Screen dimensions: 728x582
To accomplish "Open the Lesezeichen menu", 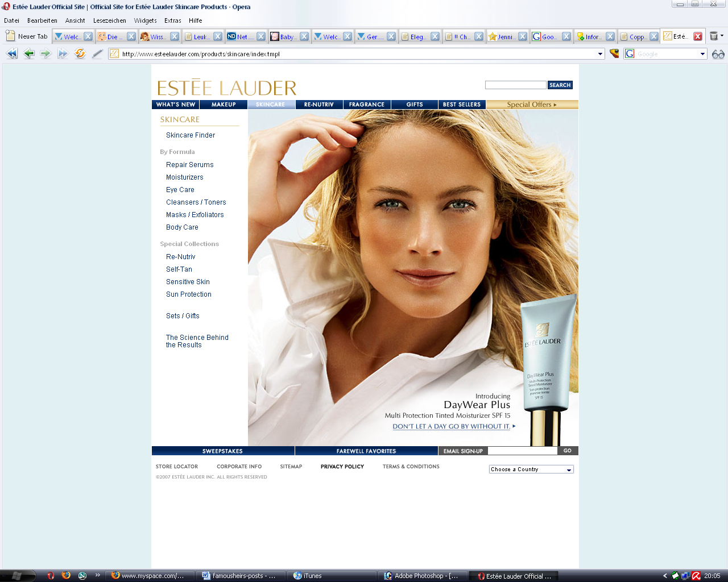I will (109, 20).
